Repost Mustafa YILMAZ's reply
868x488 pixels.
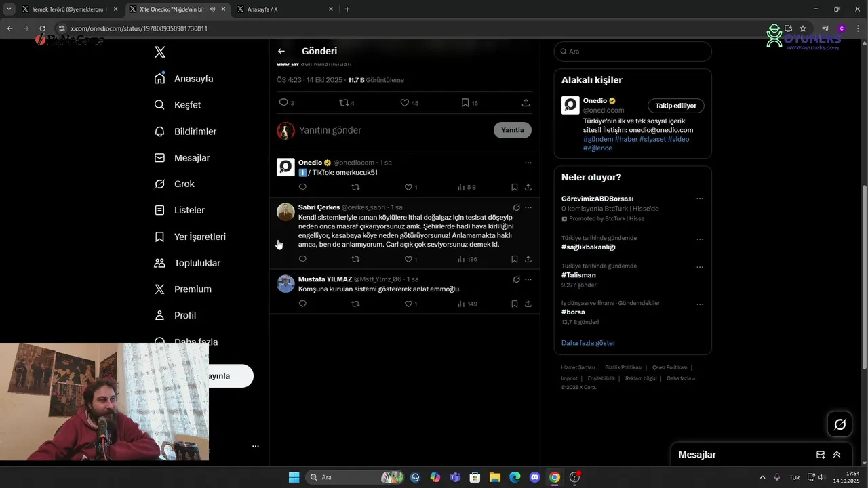coord(355,304)
